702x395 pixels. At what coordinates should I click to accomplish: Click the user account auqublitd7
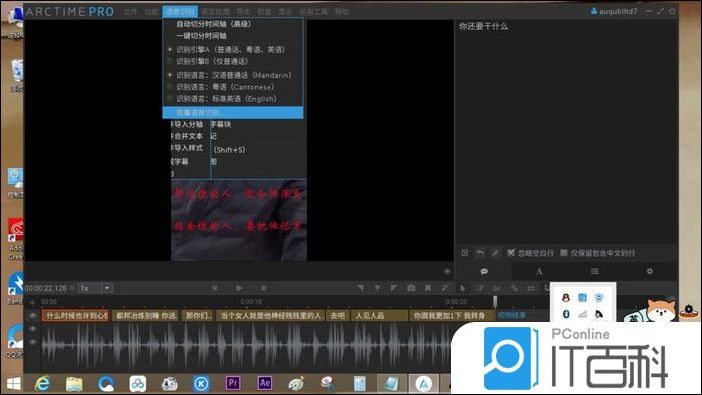614,11
